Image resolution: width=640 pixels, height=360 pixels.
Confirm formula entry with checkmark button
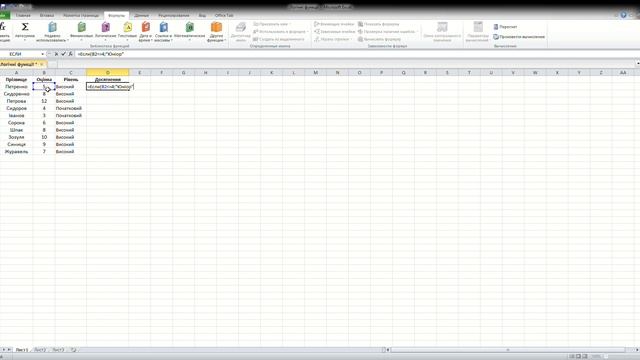[x=63, y=54]
